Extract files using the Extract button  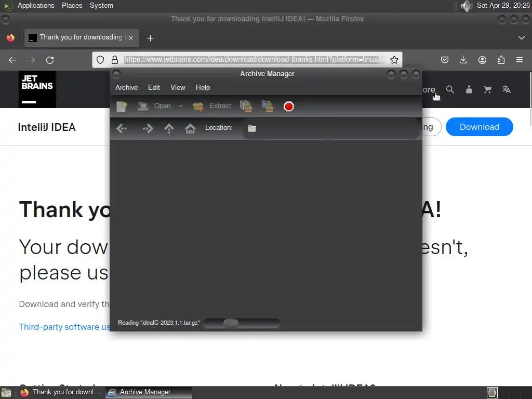(212, 106)
